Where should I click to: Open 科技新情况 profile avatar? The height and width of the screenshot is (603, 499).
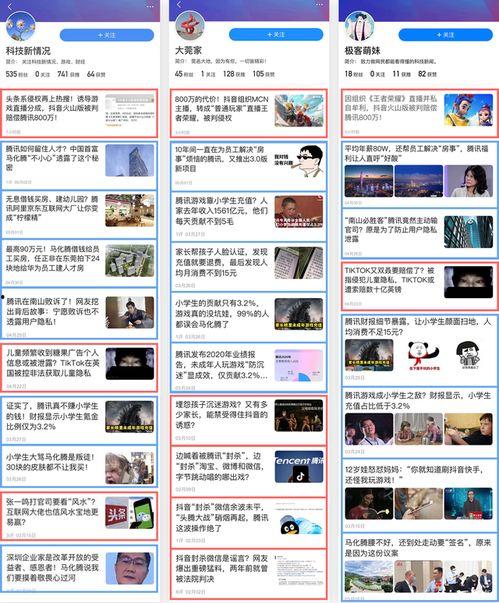(x=20, y=26)
